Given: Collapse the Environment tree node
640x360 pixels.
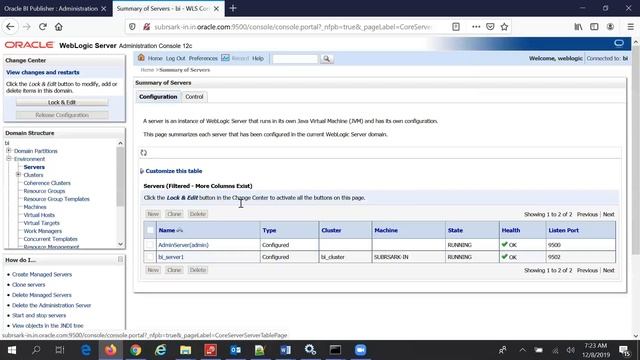Looking at the screenshot, I should tap(9, 158).
